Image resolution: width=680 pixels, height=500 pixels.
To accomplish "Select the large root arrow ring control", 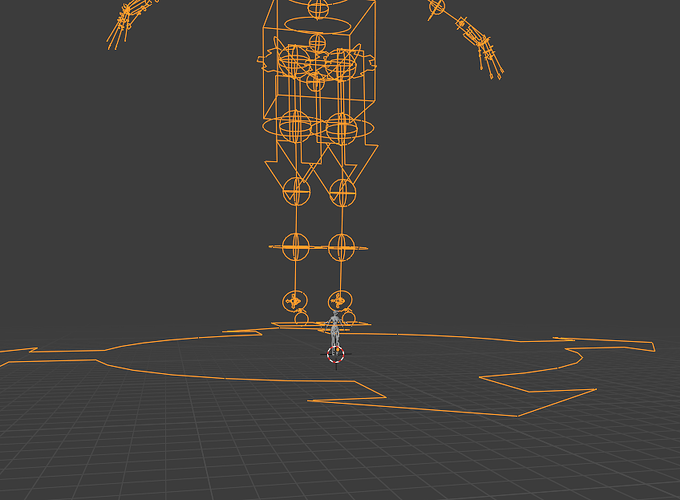I will [x=327, y=369].
